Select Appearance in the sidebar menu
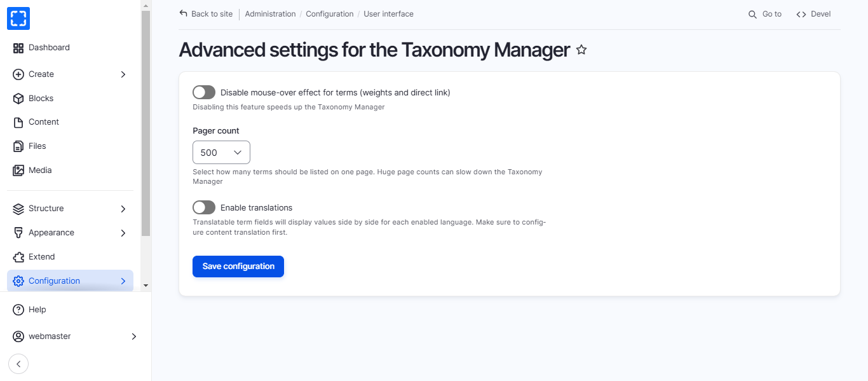The height and width of the screenshot is (381, 868). pos(51,233)
